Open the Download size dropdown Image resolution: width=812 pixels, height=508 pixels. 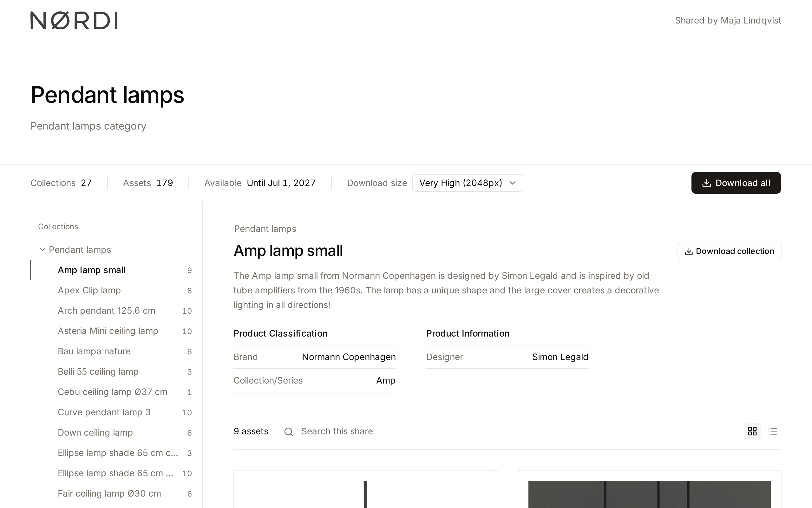point(468,183)
